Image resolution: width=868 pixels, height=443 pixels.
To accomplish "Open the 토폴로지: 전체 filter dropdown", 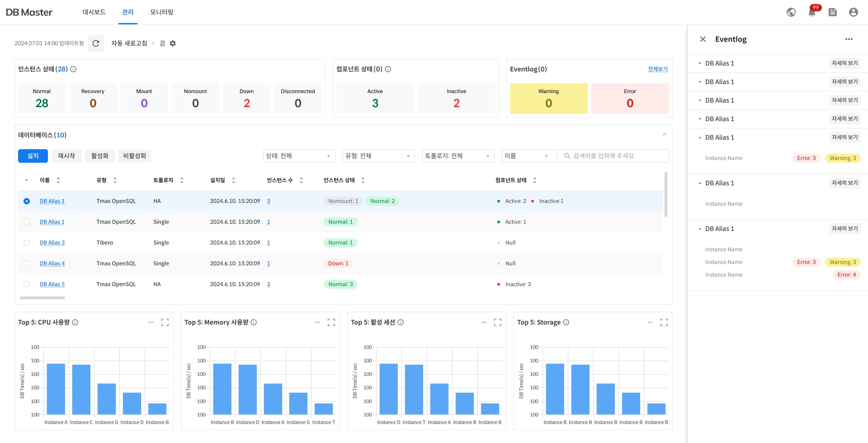I will coord(458,156).
